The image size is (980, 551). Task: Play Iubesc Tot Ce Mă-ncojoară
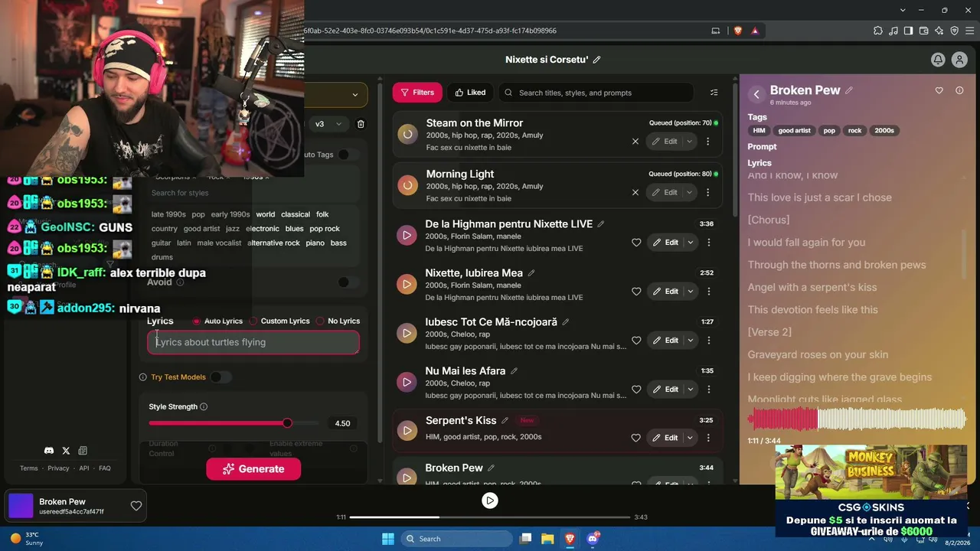407,333
